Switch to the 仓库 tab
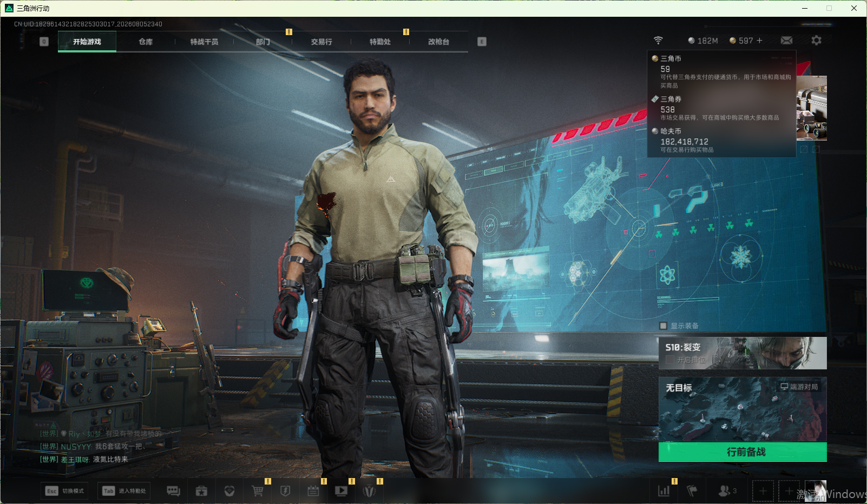 146,42
